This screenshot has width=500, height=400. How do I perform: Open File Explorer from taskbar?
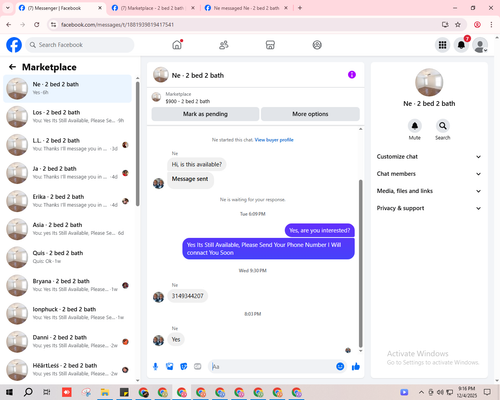coord(105,392)
